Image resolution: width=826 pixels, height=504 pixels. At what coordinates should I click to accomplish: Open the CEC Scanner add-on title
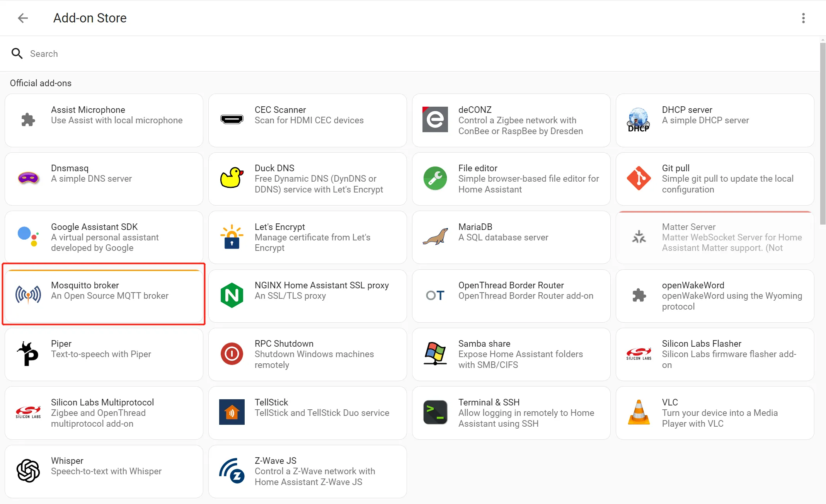coord(280,110)
